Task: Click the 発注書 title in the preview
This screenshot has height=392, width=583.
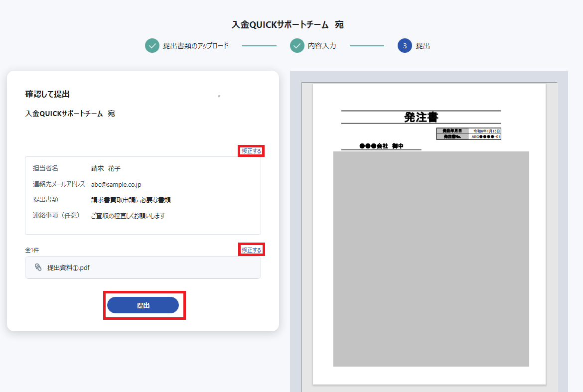Action: coord(421,117)
